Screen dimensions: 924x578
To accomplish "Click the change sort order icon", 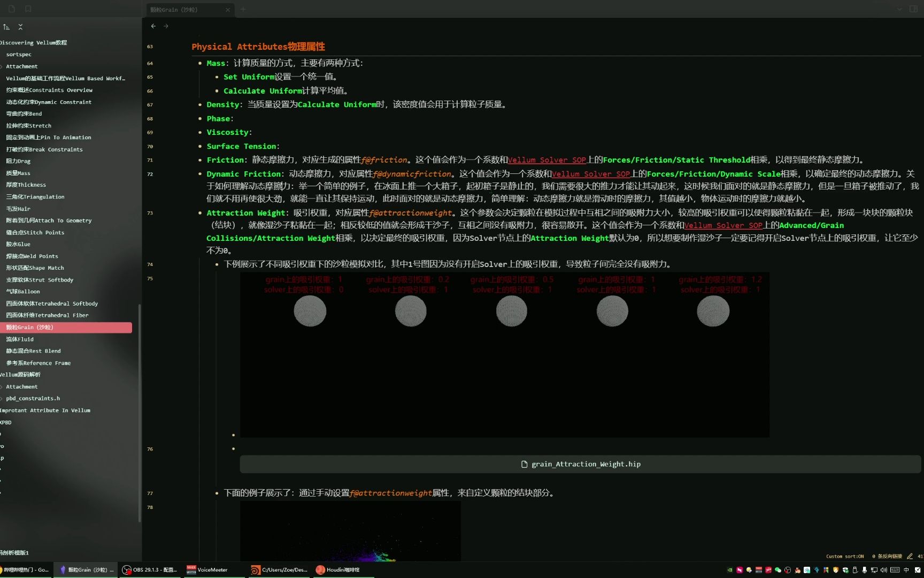I will [x=6, y=27].
